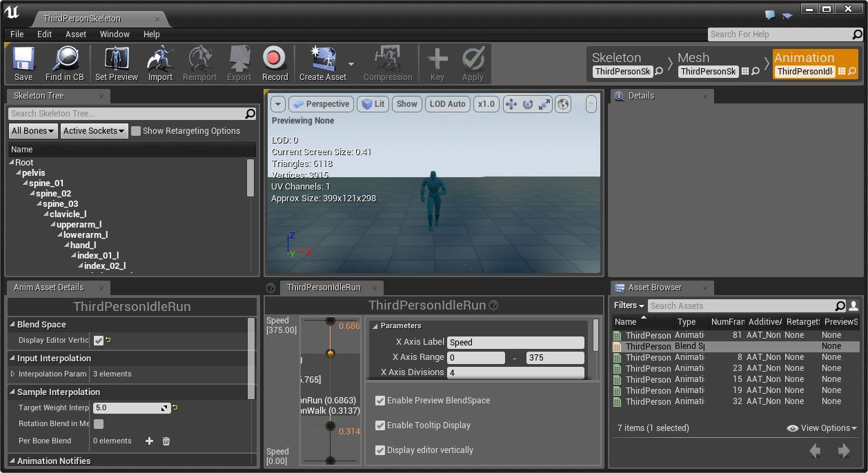Select the asset row with 81 frames

(736, 335)
